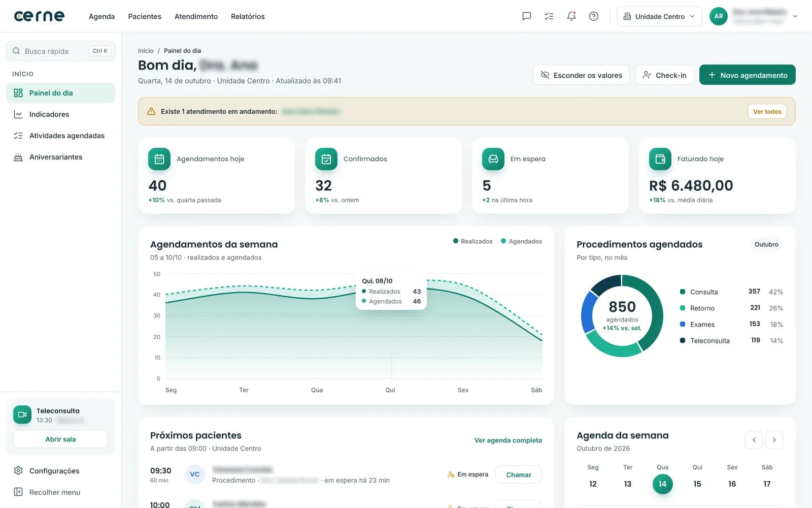This screenshot has height=508, width=812.
Task: Click the Faturado hoje wallet icon
Action: 660,159
